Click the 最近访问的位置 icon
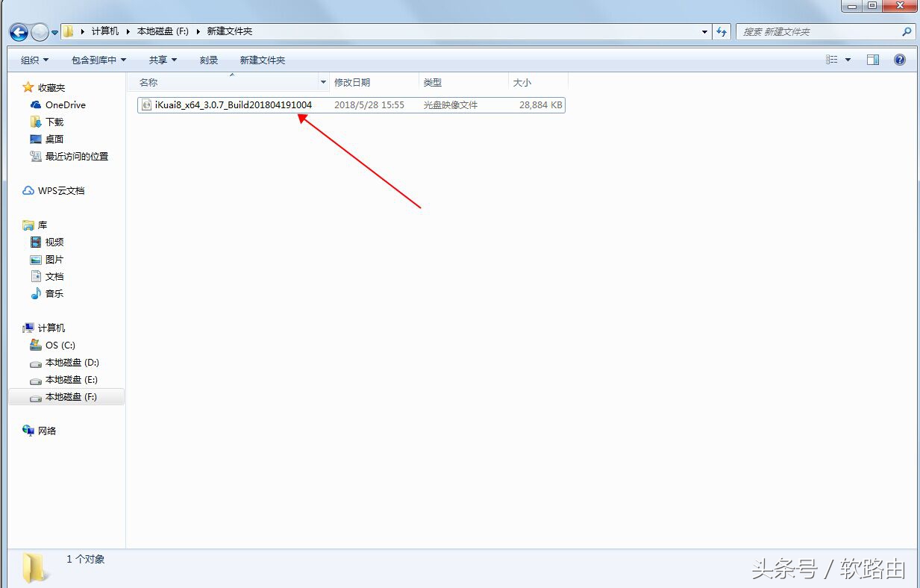Image resolution: width=920 pixels, height=588 pixels. coord(36,156)
